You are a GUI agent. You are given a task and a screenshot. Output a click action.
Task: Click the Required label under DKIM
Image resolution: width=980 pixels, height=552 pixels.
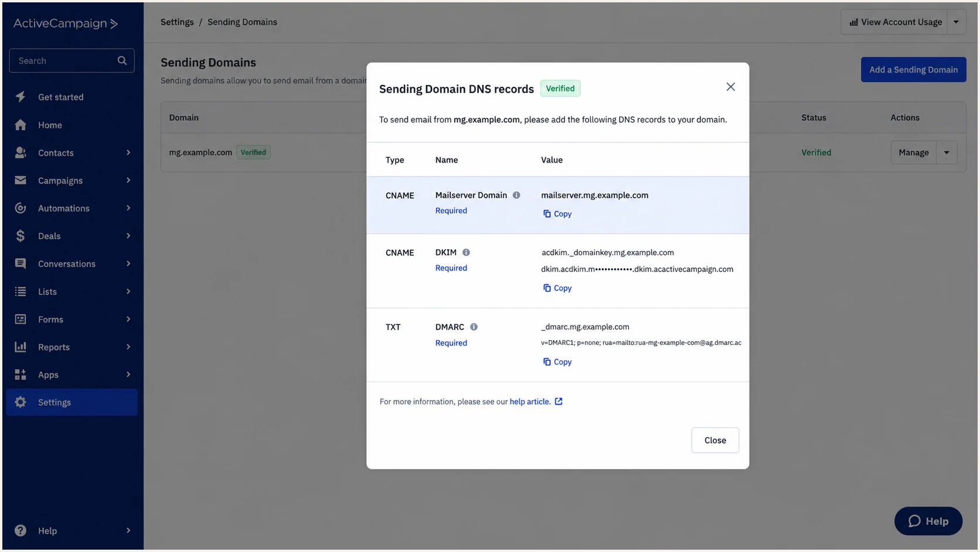point(451,268)
